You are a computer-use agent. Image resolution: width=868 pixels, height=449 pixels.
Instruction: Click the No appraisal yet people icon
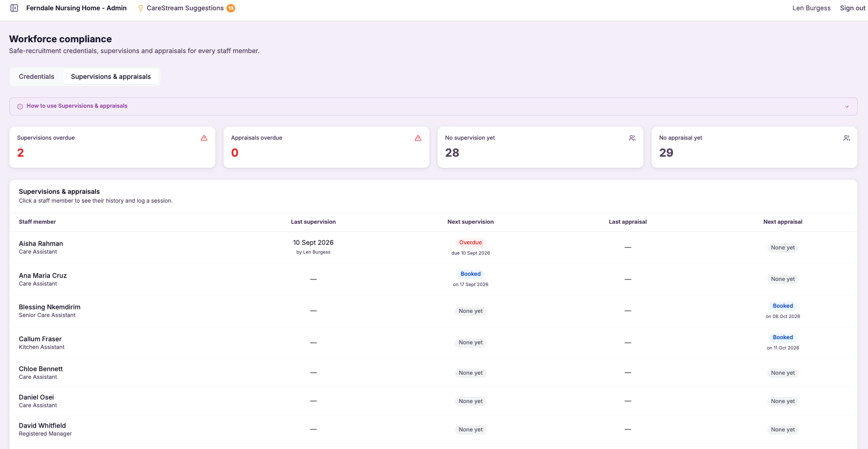(847, 138)
